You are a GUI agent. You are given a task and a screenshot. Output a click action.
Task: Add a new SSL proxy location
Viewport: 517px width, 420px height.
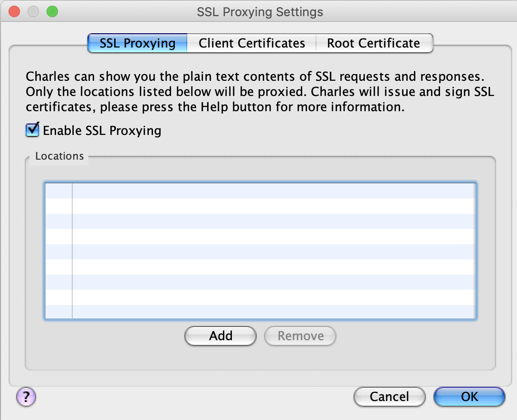coord(220,336)
